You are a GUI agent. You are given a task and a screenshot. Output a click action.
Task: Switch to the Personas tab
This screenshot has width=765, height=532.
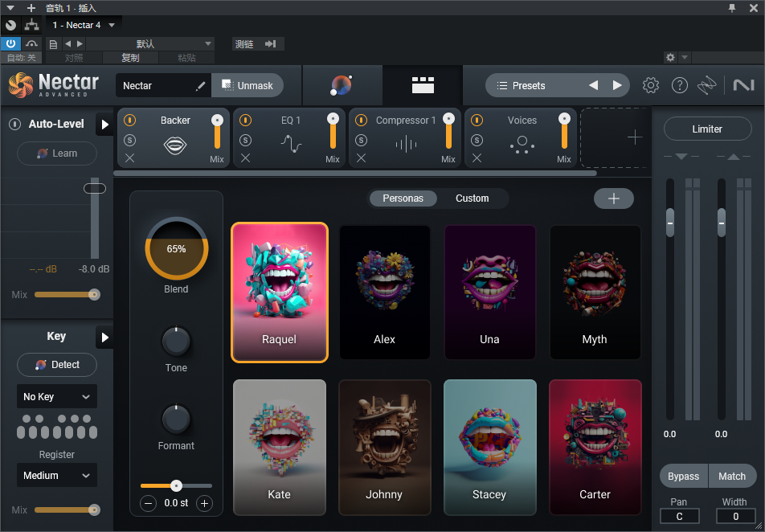(x=403, y=198)
